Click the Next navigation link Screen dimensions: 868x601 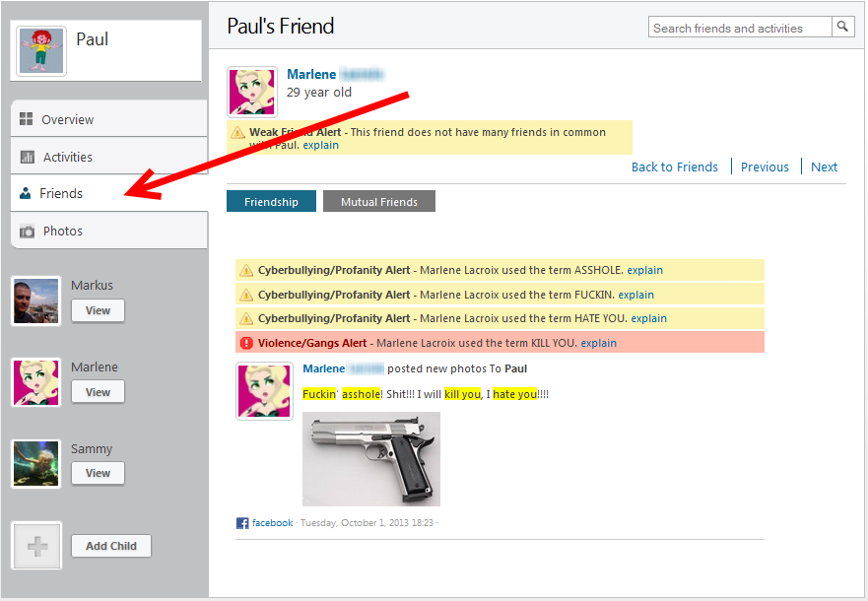point(824,167)
